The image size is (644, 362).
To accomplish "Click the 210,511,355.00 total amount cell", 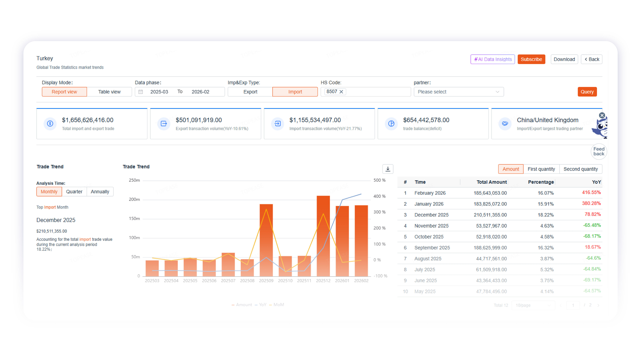I will coord(490,215).
